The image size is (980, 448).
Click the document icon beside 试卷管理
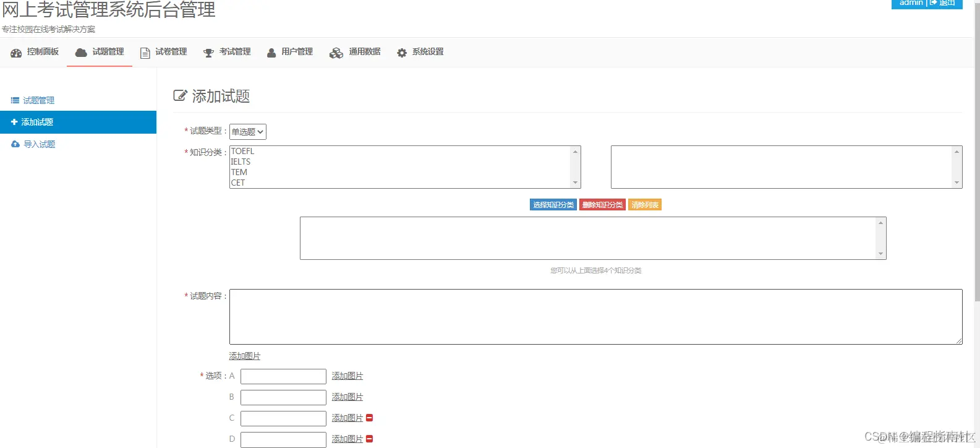145,53
